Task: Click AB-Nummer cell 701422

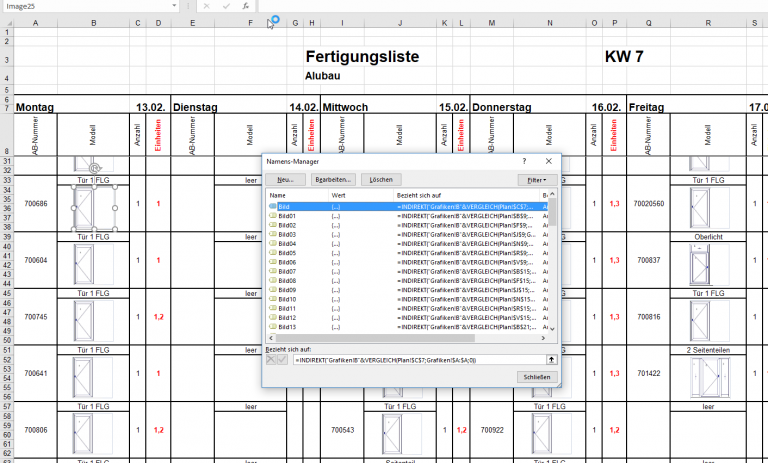Action: [648, 373]
